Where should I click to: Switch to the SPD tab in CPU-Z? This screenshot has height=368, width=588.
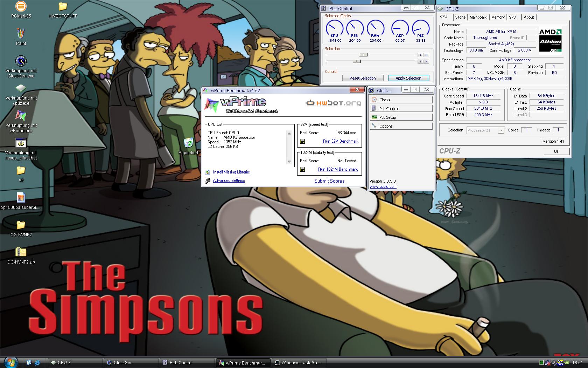pyautogui.click(x=512, y=17)
